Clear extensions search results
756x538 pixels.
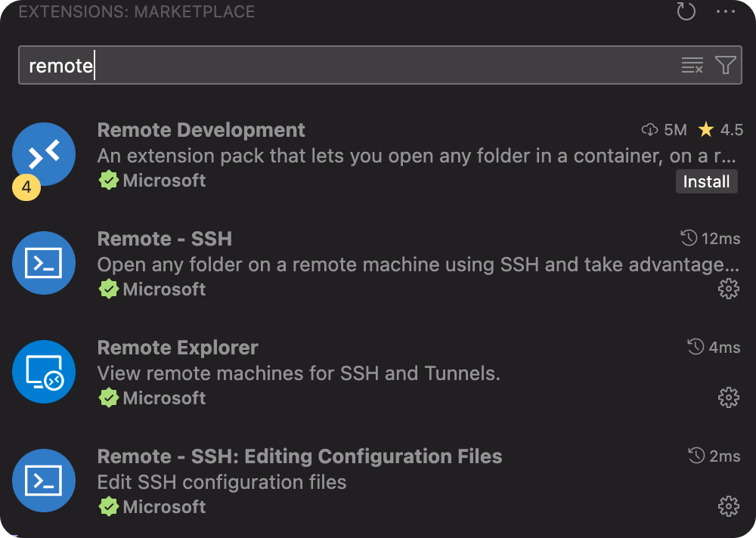(x=692, y=65)
